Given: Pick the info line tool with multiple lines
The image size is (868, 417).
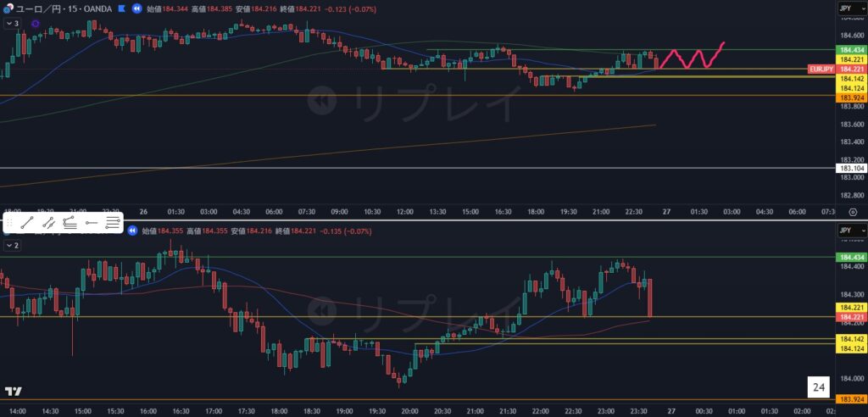Looking at the screenshot, I should pos(70,223).
